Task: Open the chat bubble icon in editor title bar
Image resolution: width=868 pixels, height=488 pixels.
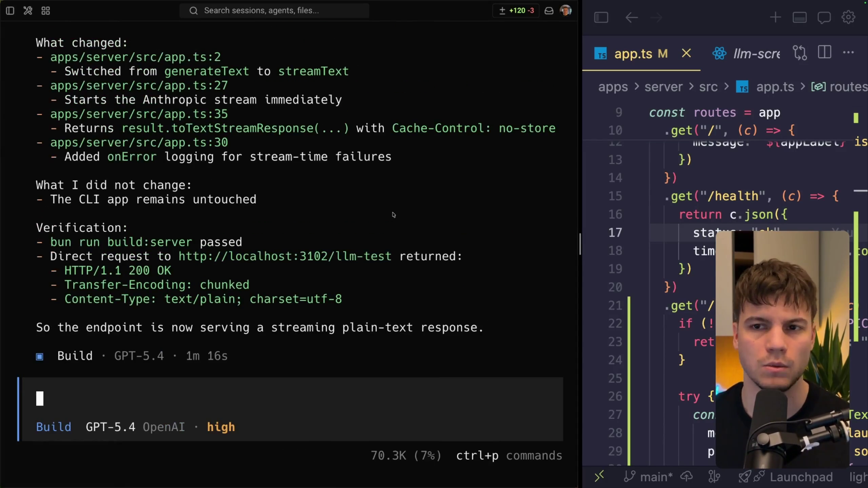Action: pos(824,18)
